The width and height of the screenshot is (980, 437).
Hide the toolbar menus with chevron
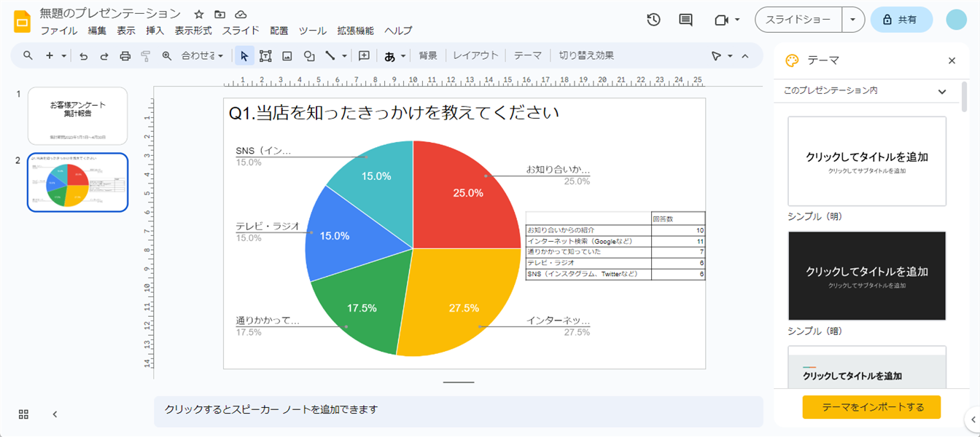pyautogui.click(x=745, y=56)
